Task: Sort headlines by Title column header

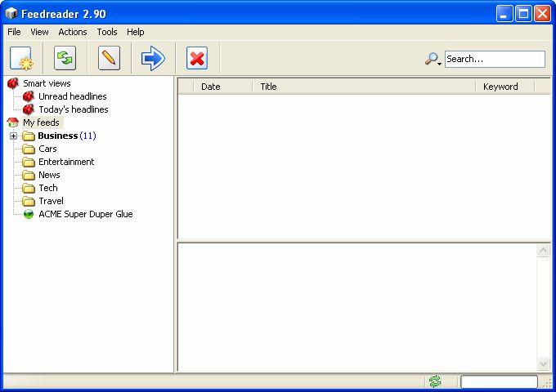Action: (x=268, y=87)
